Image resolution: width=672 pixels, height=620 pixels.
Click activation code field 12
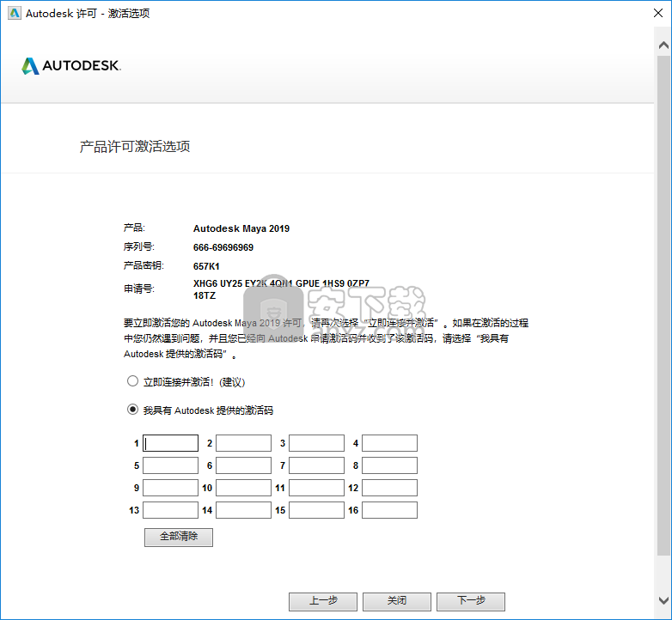pyautogui.click(x=389, y=488)
